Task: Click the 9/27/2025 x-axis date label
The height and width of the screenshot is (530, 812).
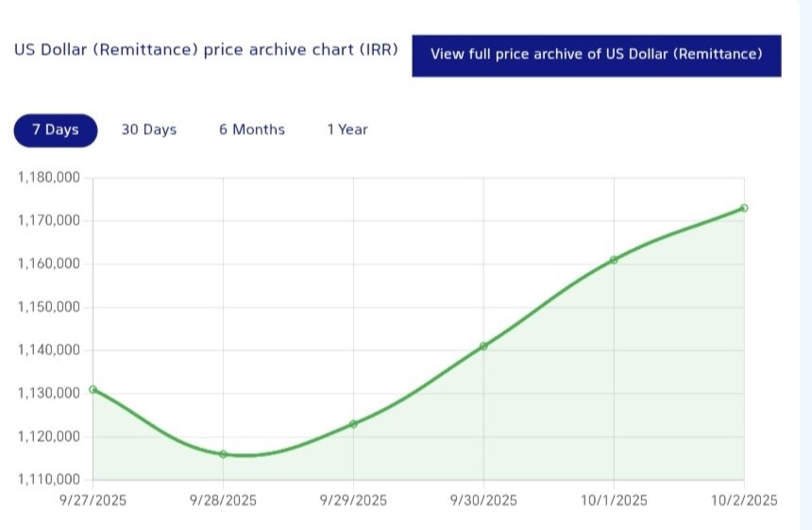Action: coord(93,500)
